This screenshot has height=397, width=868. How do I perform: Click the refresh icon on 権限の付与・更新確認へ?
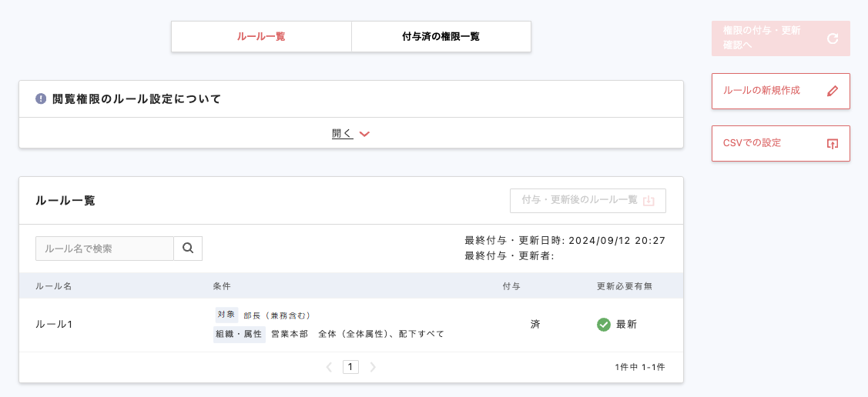[832, 38]
